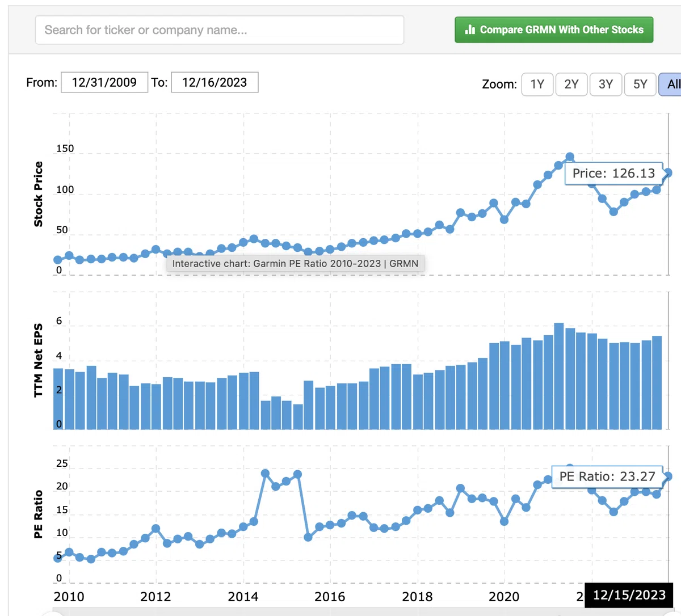Click the 150 stock price axis label

[x=65, y=149]
